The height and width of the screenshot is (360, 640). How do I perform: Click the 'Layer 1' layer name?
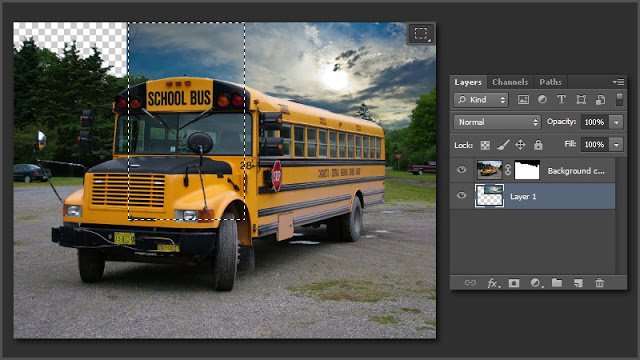pos(523,196)
